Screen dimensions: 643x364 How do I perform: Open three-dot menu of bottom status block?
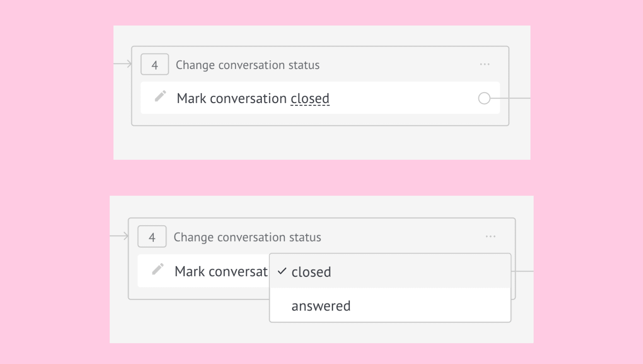pos(490,236)
